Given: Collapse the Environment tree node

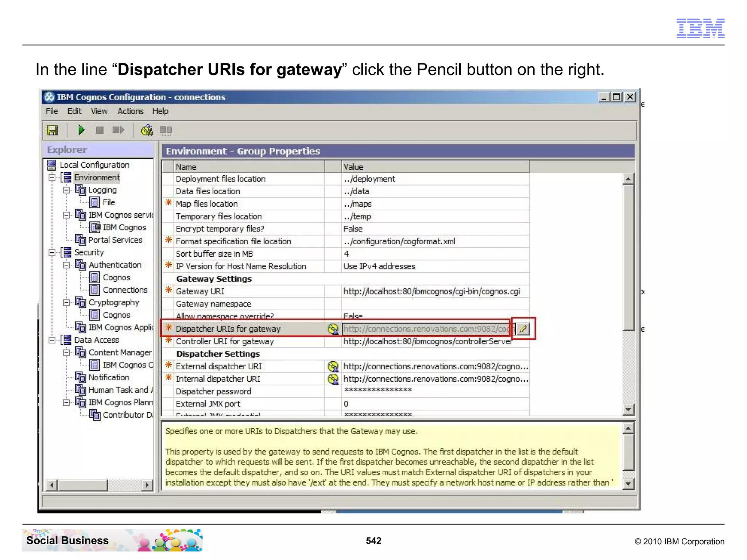Looking at the screenshot, I should coord(52,178).
